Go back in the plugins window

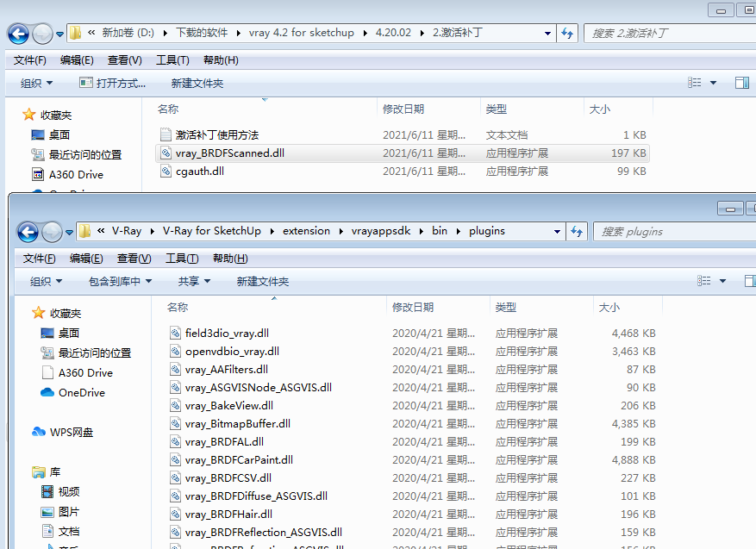coord(28,233)
